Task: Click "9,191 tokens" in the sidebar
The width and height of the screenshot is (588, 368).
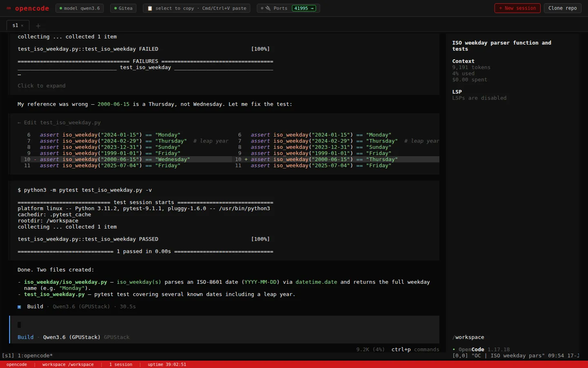Action: 471,67
